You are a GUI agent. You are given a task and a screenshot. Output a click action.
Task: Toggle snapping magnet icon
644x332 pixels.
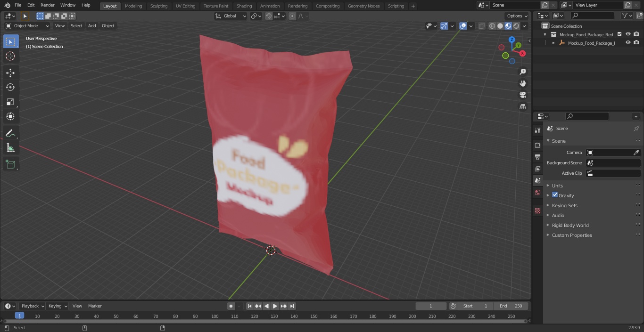coord(269,16)
